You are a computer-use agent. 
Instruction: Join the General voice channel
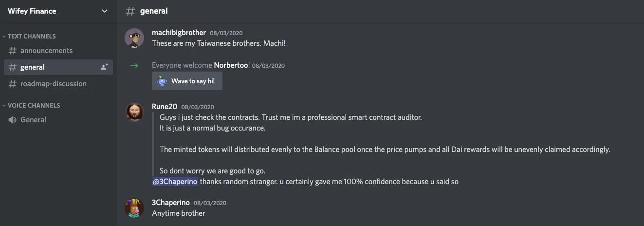click(x=33, y=120)
